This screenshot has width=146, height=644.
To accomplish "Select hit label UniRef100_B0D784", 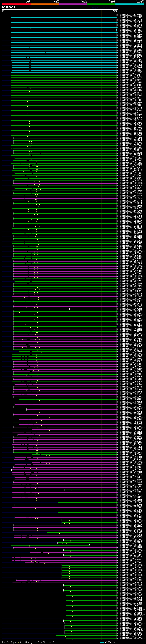I will [131, 352].
